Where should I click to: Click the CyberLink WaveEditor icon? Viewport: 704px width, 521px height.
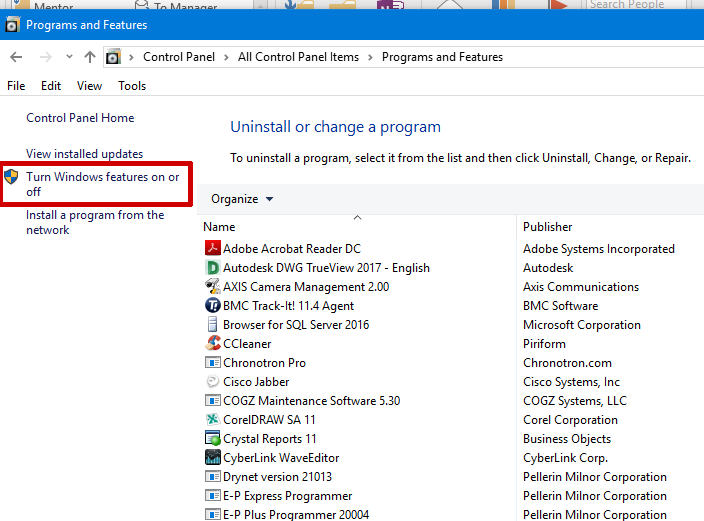[x=212, y=458]
